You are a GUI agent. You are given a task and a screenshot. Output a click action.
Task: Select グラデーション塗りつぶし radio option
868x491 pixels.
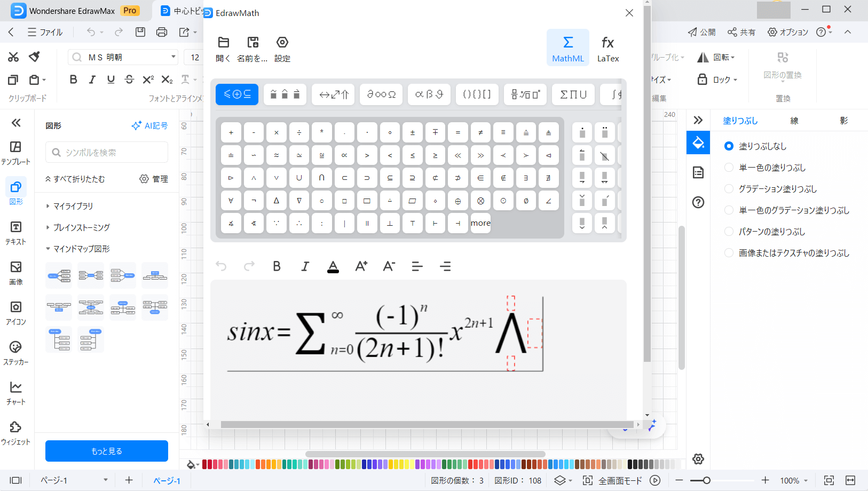[729, 188]
